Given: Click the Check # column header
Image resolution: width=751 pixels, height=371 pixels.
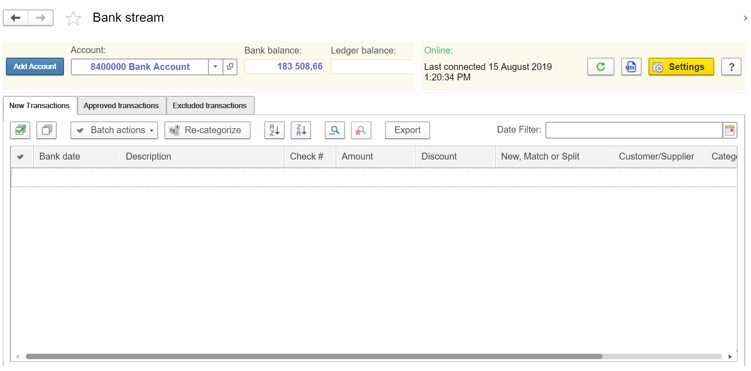Looking at the screenshot, I should [x=310, y=157].
